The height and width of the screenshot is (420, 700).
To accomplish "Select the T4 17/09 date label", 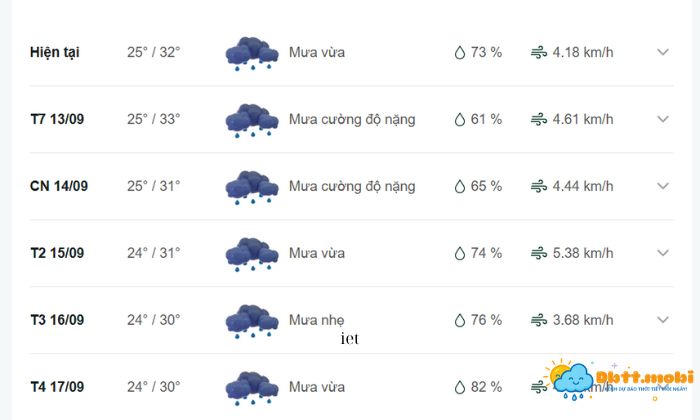I will (58, 387).
